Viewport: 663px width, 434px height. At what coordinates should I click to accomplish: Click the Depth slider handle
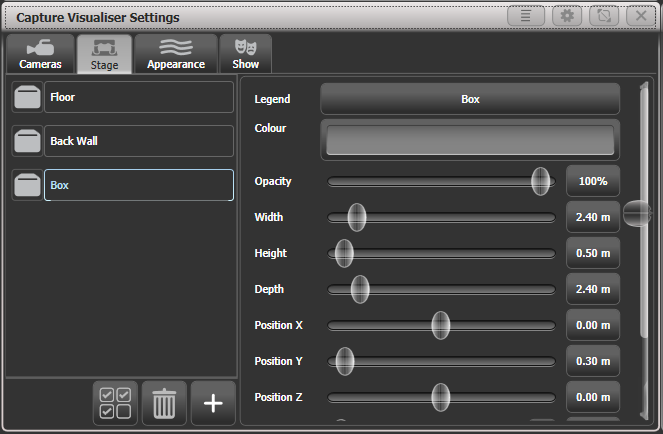[360, 289]
